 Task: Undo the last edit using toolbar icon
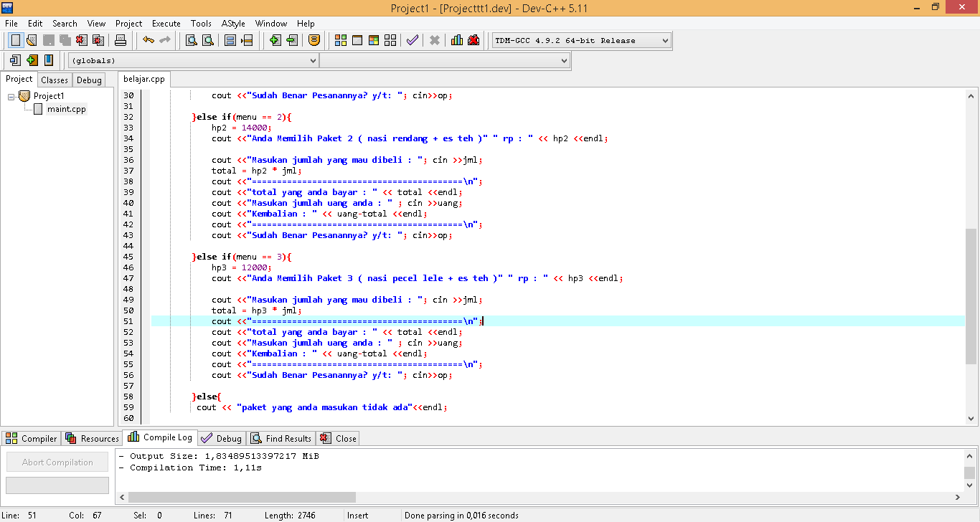click(x=149, y=40)
